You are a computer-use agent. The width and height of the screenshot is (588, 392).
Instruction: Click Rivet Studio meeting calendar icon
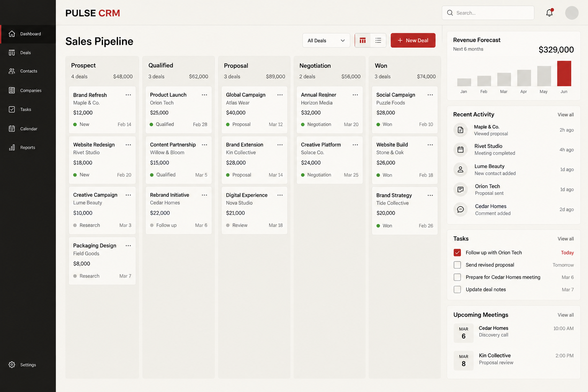pos(461,149)
